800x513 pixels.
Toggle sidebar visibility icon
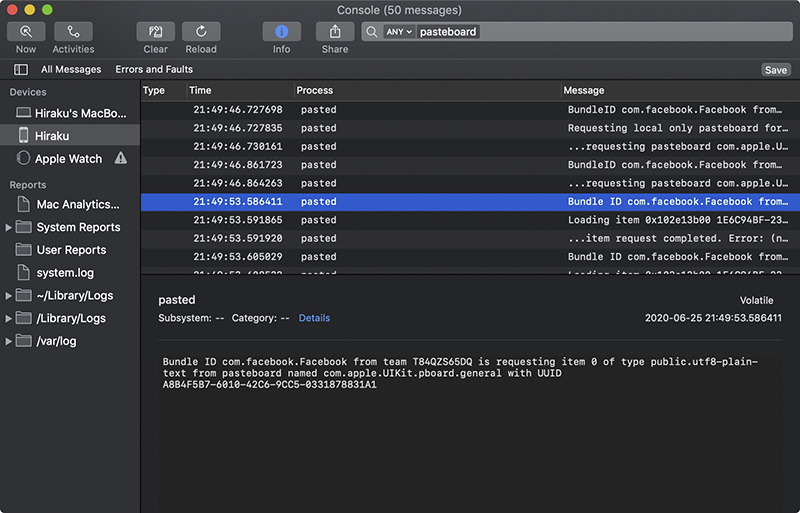click(21, 69)
